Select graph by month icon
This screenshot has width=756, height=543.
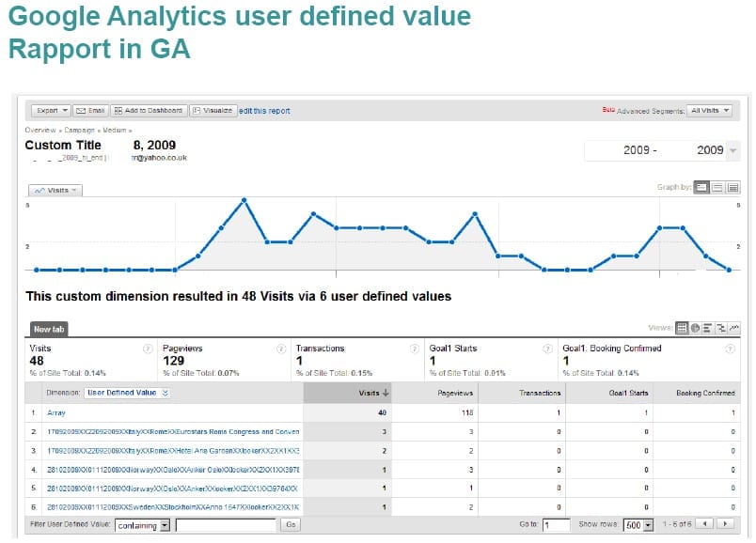732,188
